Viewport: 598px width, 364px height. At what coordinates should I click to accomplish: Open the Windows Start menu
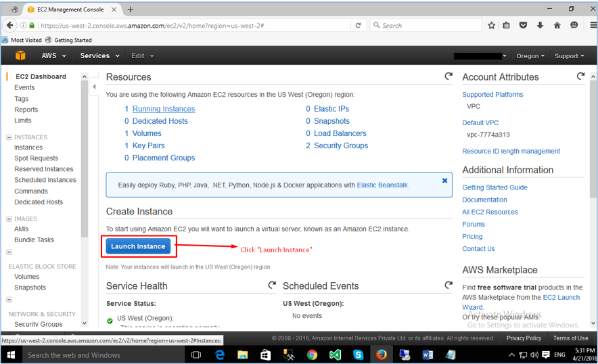click(x=11, y=355)
